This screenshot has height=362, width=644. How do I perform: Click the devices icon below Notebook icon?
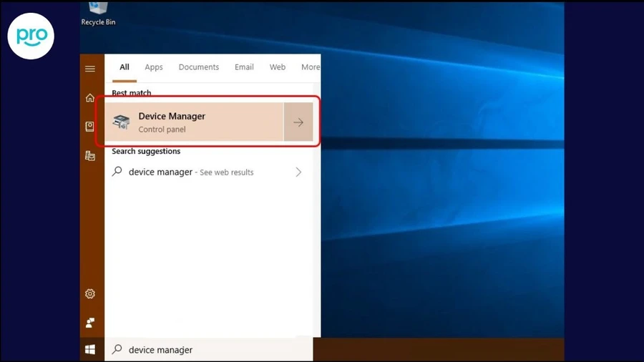tap(90, 156)
